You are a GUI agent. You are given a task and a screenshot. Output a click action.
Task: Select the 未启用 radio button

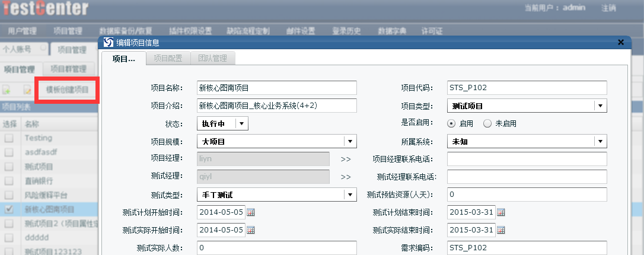(x=487, y=123)
